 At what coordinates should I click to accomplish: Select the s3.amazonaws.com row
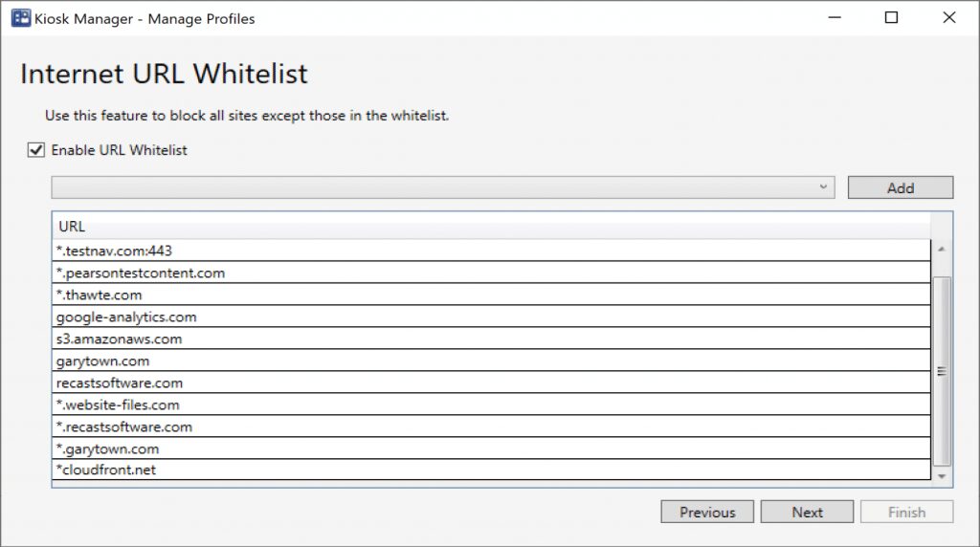(119, 339)
